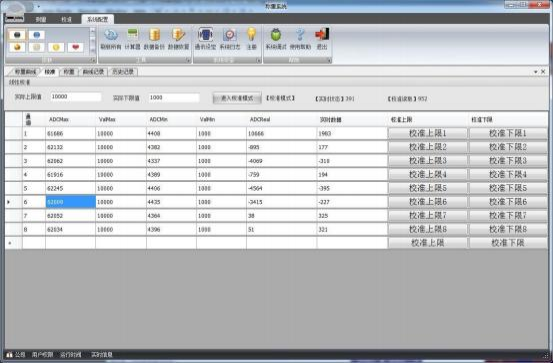Choose the silver sphere theme icon
Viewport: 553px width, 364px height.
tap(36, 47)
